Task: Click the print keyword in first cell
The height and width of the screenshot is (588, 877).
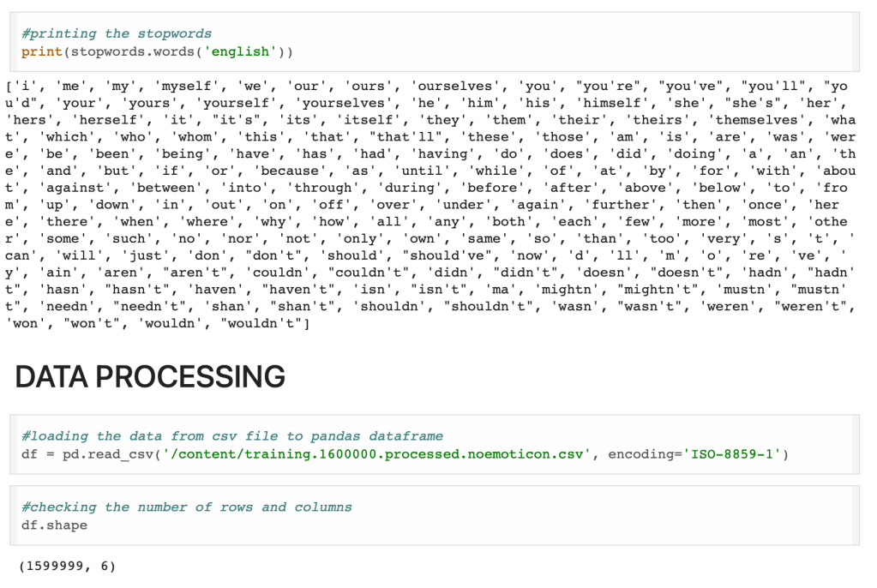Action: click(41, 52)
